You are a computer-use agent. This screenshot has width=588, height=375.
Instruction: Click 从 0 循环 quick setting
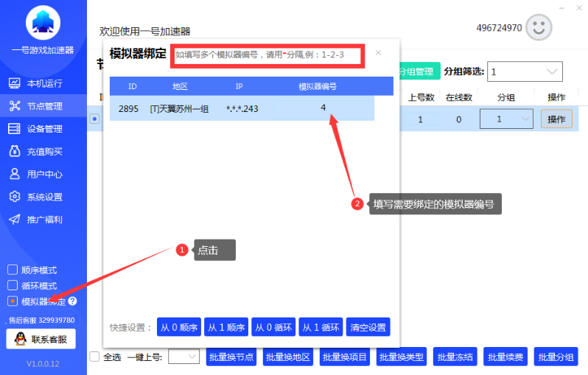pos(273,327)
